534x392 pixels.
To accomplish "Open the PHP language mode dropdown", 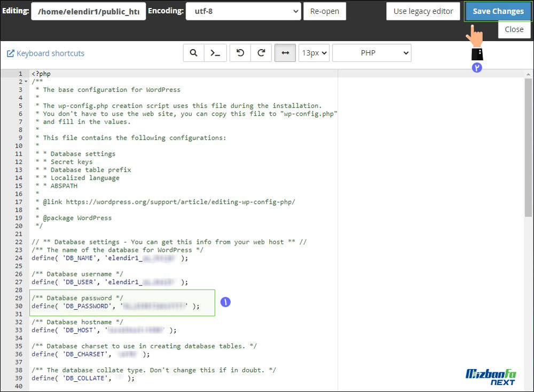I will (372, 53).
